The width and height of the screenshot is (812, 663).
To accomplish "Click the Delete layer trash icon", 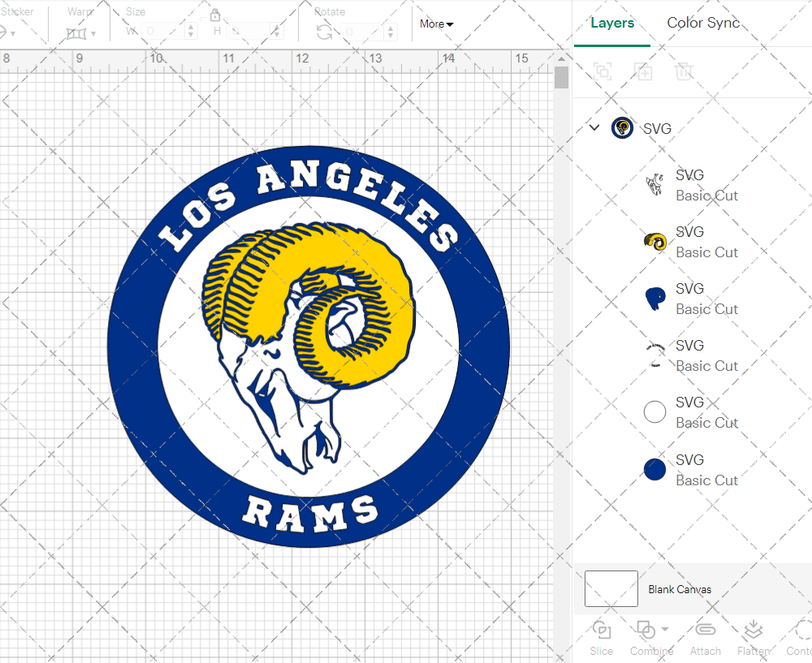I will pos(684,71).
